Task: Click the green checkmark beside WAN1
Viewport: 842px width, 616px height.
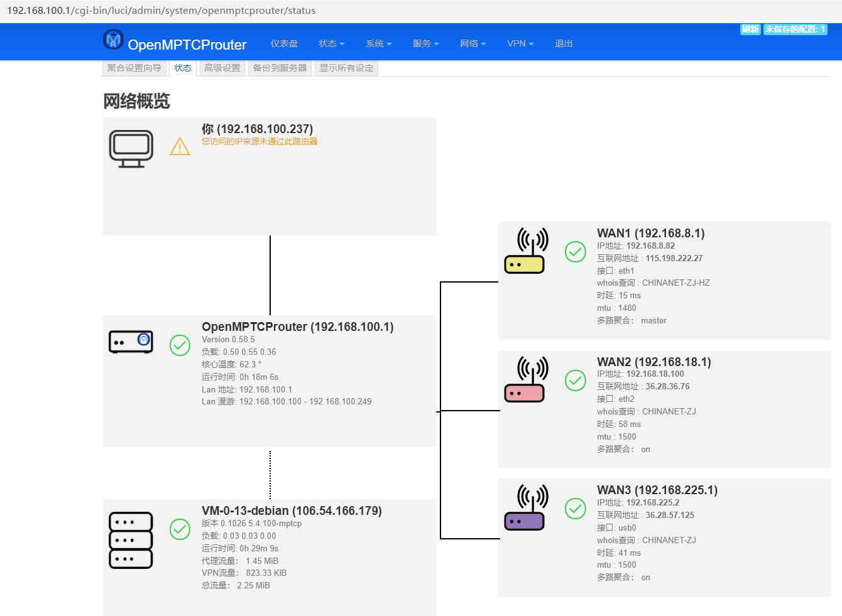Action: [x=575, y=252]
